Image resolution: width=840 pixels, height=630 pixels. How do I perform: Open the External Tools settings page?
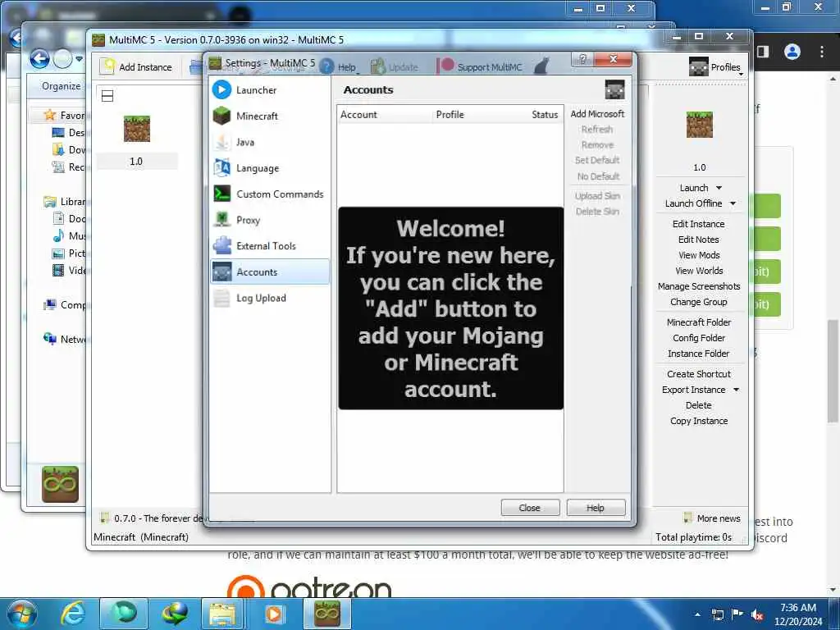point(269,246)
